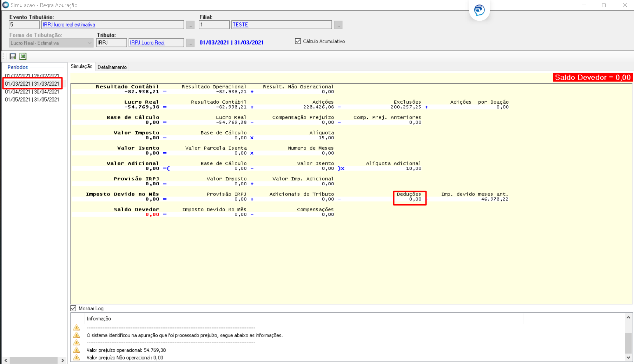The width and height of the screenshot is (634, 364).
Task: Click warning icon beside 'O sistema identificou' message
Action: (x=77, y=335)
